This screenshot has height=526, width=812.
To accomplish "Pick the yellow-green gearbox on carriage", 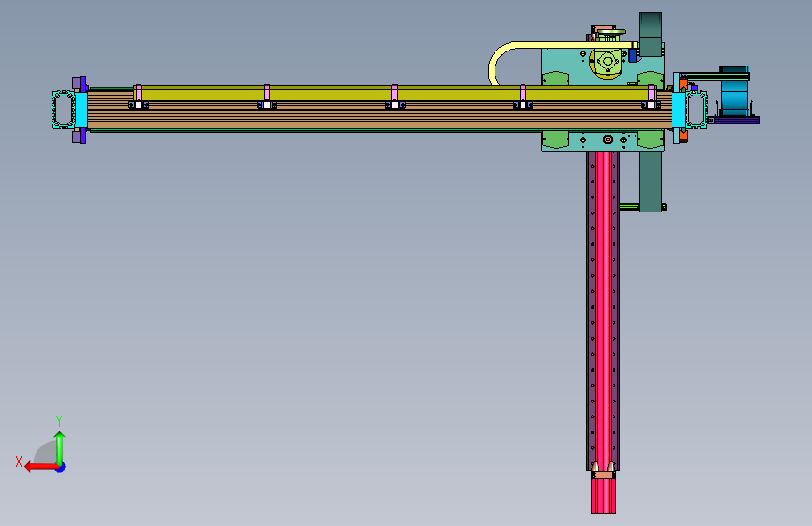I will (x=607, y=62).
